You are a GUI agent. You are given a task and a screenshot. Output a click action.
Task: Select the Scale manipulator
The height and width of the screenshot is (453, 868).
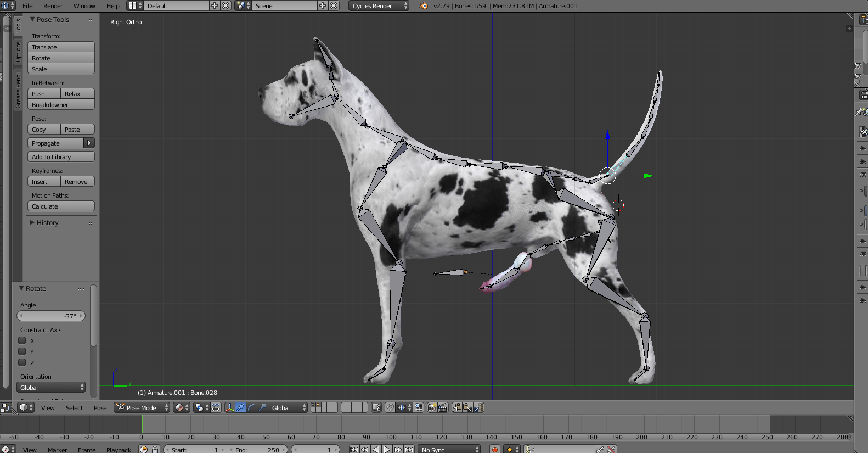[262, 407]
